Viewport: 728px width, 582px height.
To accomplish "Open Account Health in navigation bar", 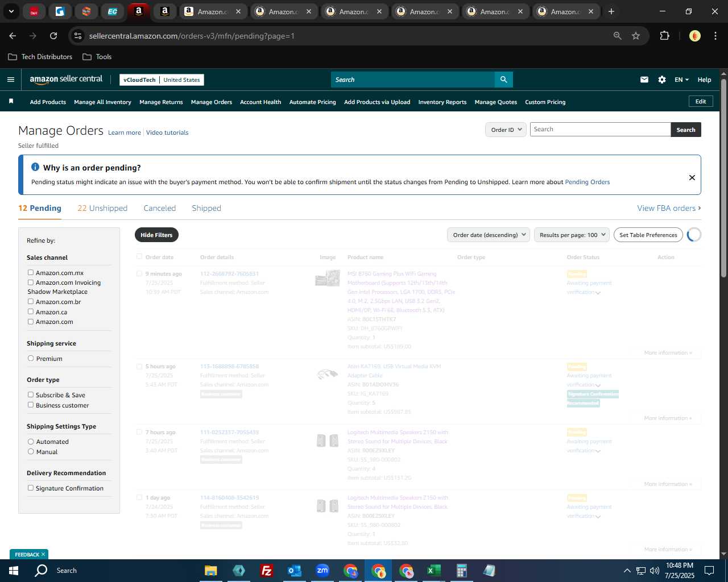I will coord(260,102).
